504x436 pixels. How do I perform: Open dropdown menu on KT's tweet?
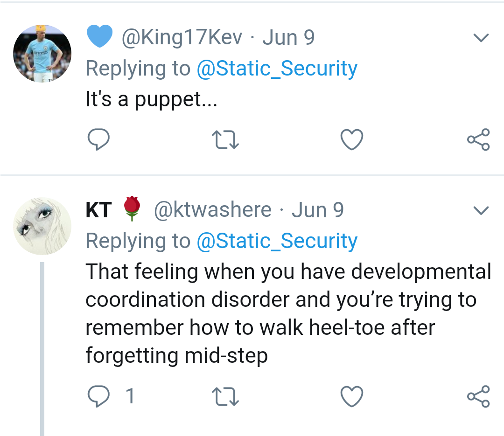[x=481, y=211]
